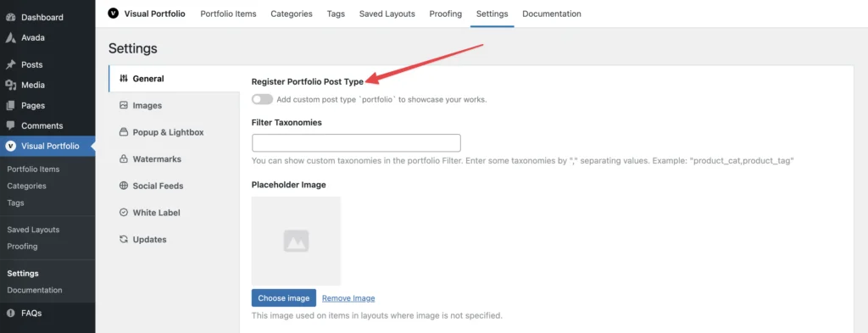
Task: Click the Images tab picture icon
Action: tap(124, 105)
